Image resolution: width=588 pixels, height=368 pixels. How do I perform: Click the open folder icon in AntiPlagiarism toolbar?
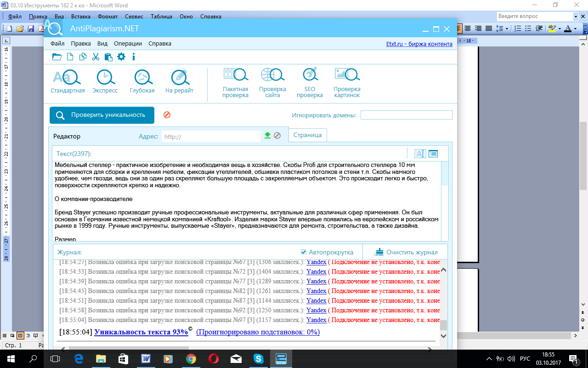(57, 57)
